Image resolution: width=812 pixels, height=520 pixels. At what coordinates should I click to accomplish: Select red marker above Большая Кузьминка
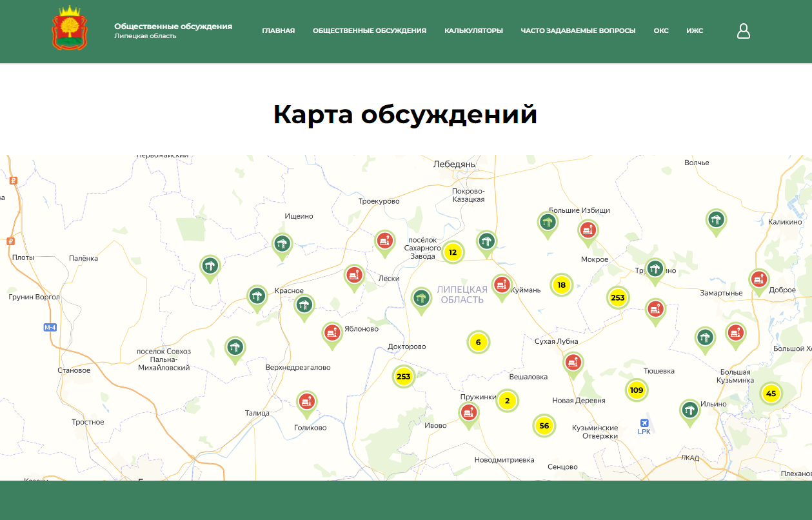736,336
